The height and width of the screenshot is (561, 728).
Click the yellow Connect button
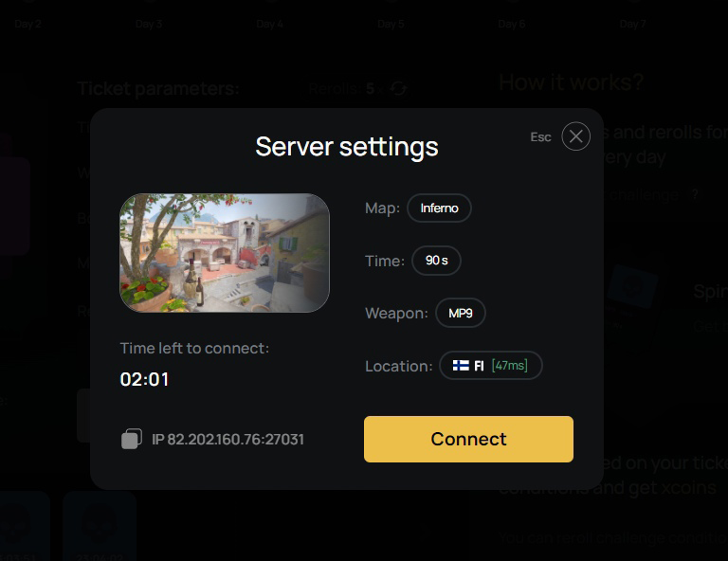(x=468, y=439)
